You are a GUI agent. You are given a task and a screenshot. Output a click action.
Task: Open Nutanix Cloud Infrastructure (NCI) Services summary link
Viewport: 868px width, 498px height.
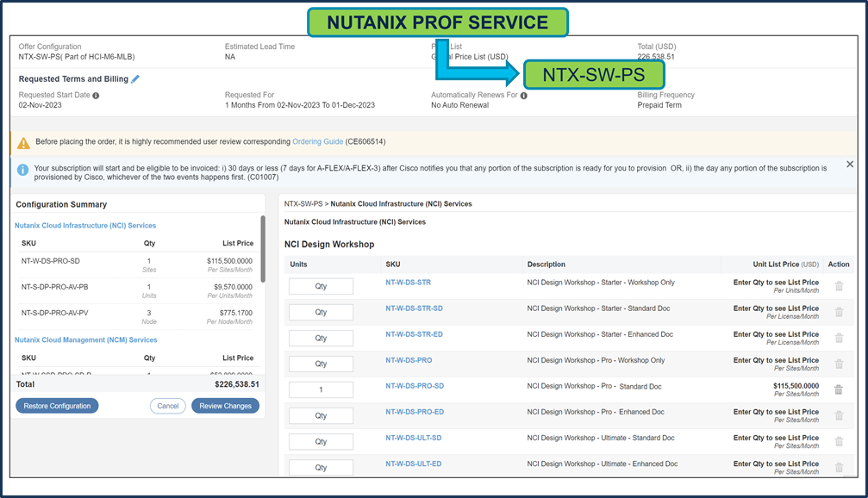point(85,226)
